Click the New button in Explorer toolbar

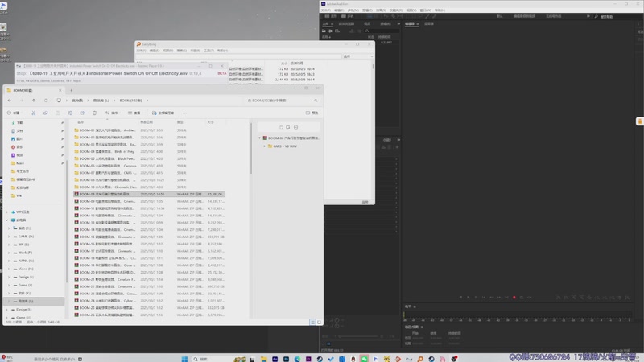[x=14, y=113]
